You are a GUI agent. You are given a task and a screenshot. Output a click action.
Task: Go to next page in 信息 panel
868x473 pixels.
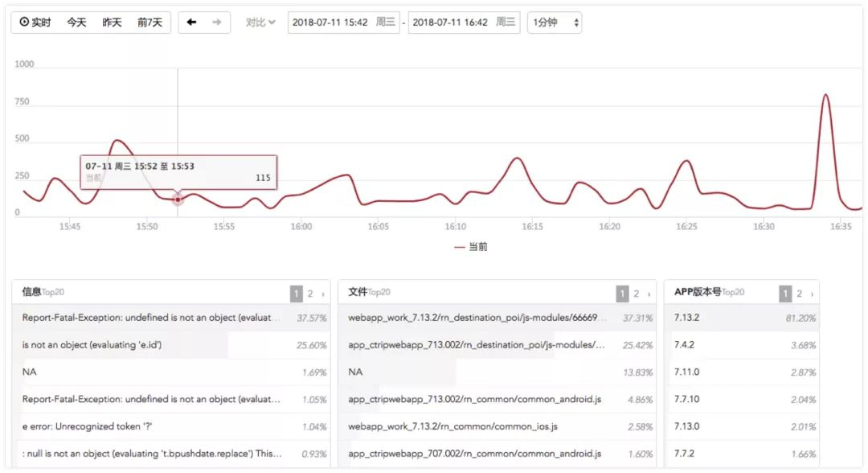pyautogui.click(x=323, y=294)
